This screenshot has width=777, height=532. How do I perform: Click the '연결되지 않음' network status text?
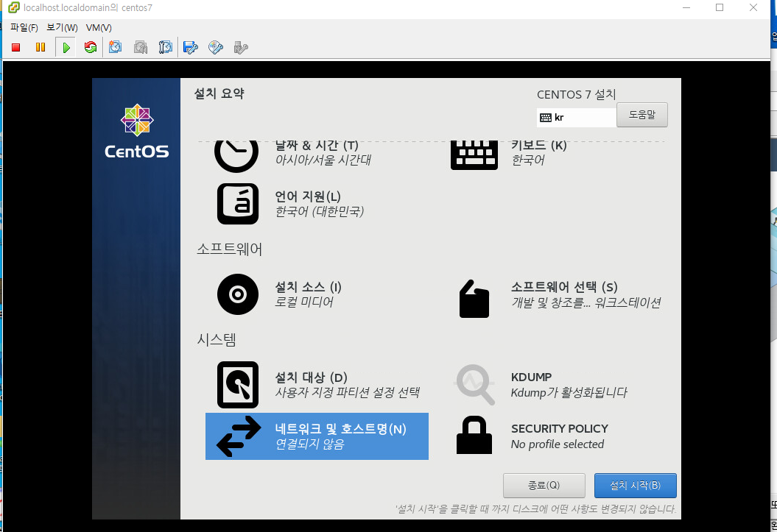(x=310, y=444)
